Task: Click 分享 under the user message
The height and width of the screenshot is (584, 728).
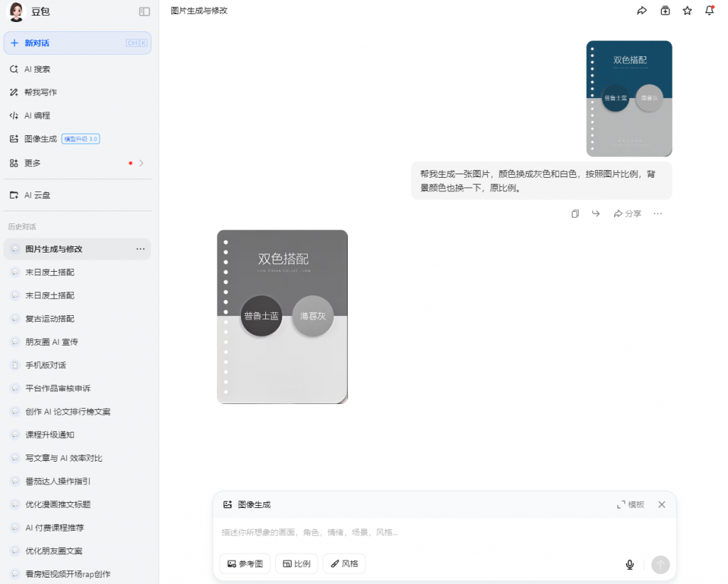Action: 627,213
